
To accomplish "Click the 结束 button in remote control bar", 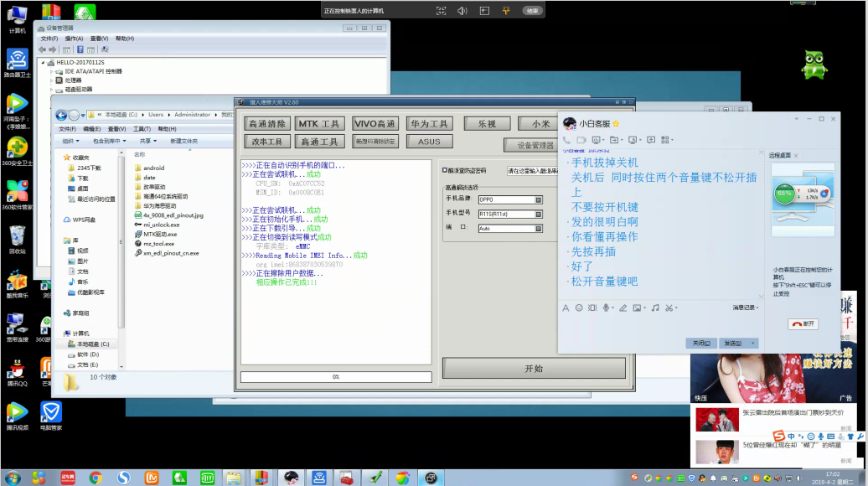I will pos(532,11).
